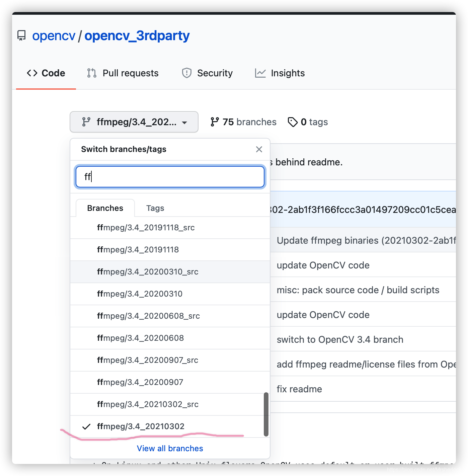The height and width of the screenshot is (476, 468).
Task: Click the tag icon beside 0 tags
Action: 293,122
